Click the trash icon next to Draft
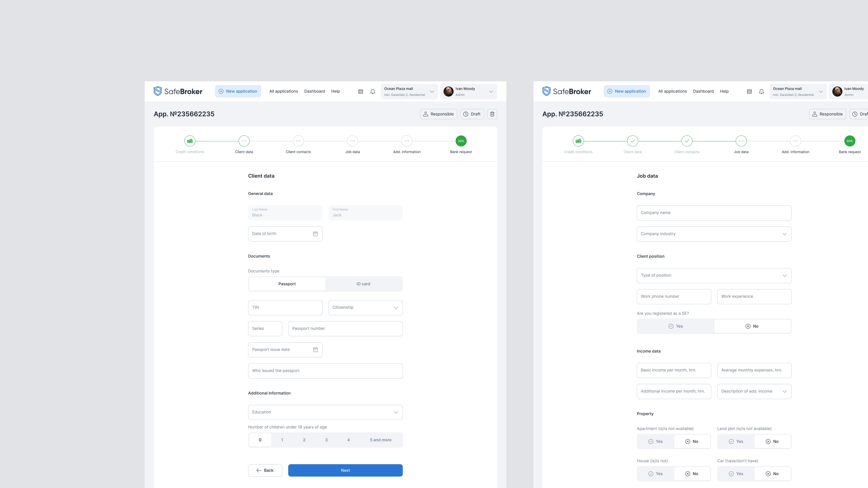The image size is (868, 488). click(x=492, y=114)
